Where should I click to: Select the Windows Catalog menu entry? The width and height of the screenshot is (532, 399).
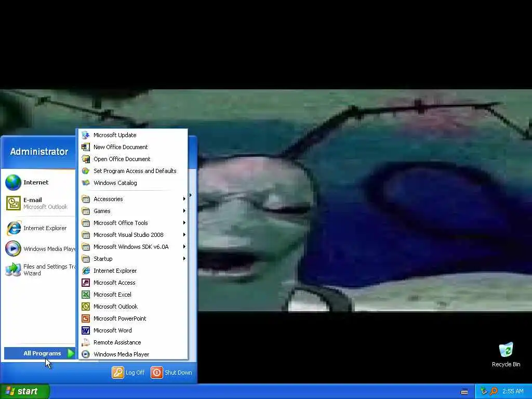[133, 183]
